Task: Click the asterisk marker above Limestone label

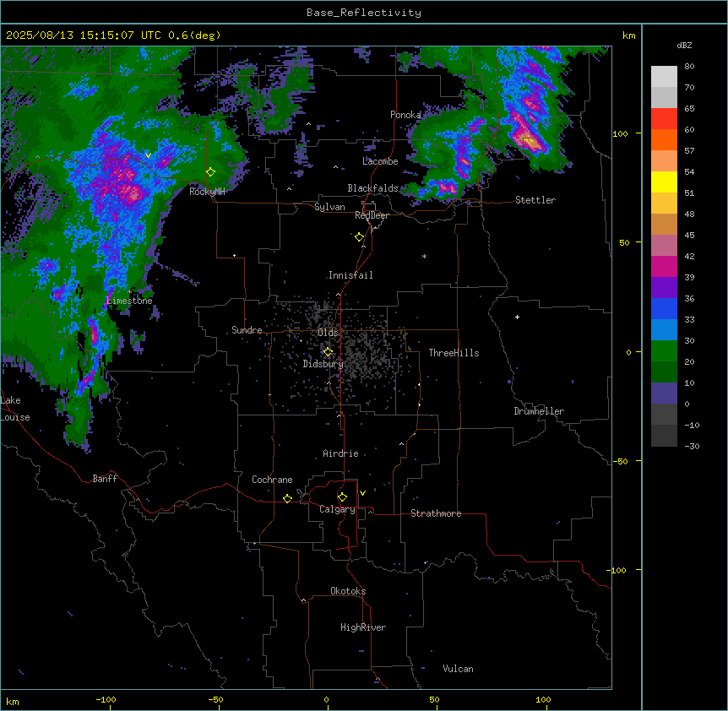Action: [x=129, y=292]
